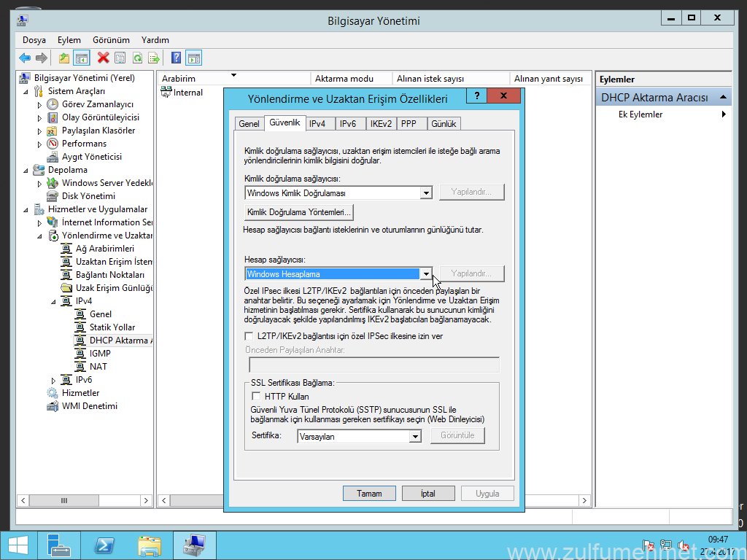This screenshot has height=560, width=747.
Task: Enable L2TP/IKEv2 özel IPSec ilkesi checkbox
Action: point(249,336)
